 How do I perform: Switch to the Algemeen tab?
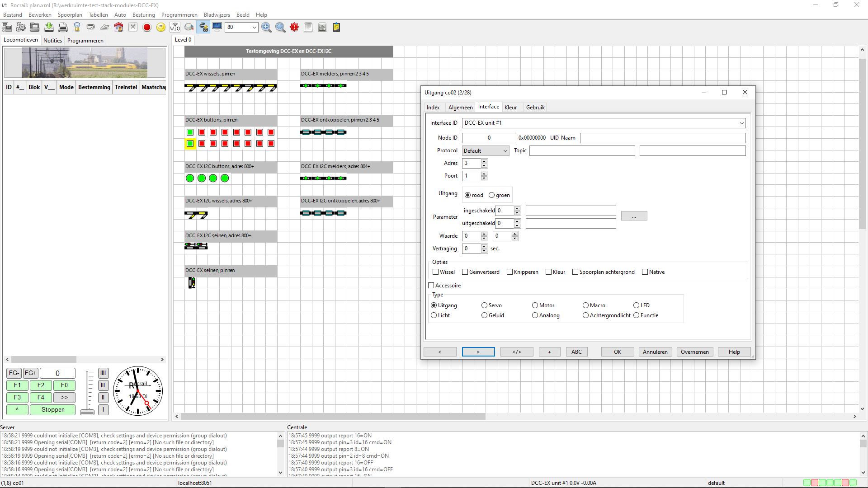coord(460,108)
